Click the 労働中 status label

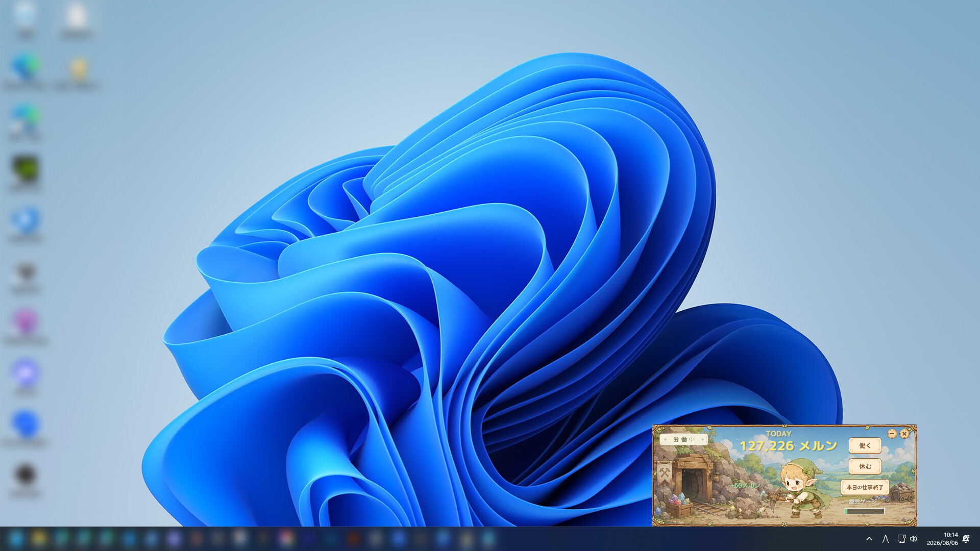point(683,439)
